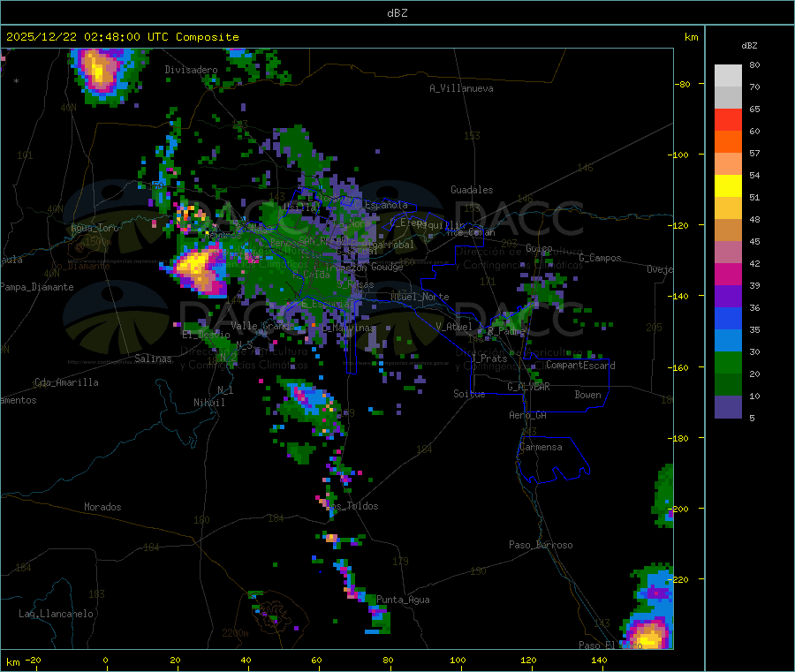Click the Cda_Amarilla map label
The width and height of the screenshot is (795, 672).
coord(66,382)
